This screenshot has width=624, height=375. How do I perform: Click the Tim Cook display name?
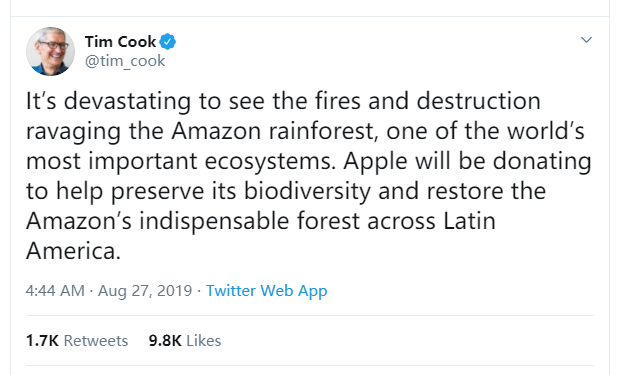120,41
